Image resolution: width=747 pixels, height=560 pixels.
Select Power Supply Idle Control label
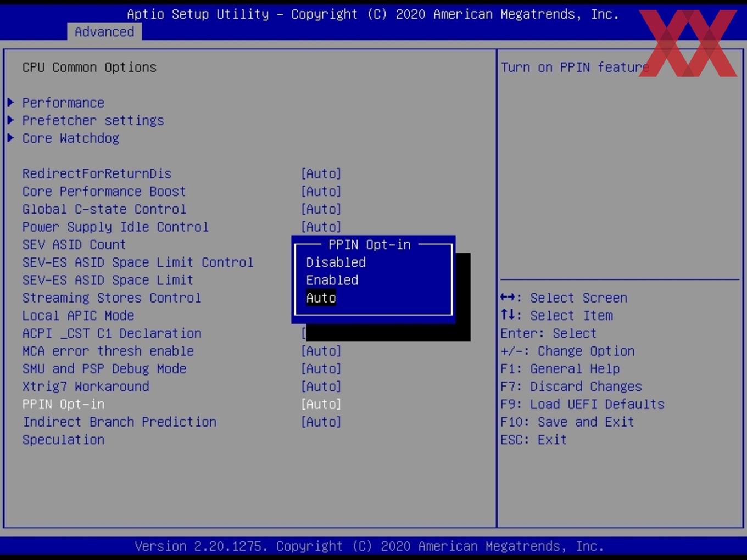click(x=115, y=227)
